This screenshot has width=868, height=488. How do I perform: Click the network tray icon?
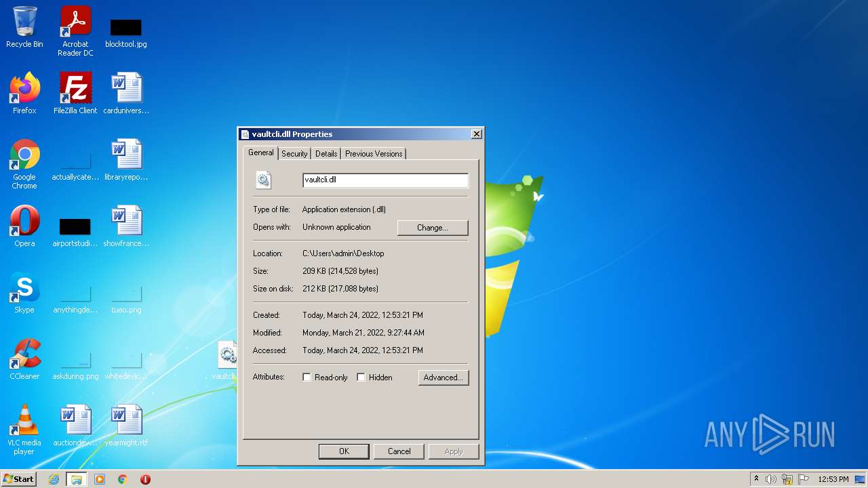(787, 479)
